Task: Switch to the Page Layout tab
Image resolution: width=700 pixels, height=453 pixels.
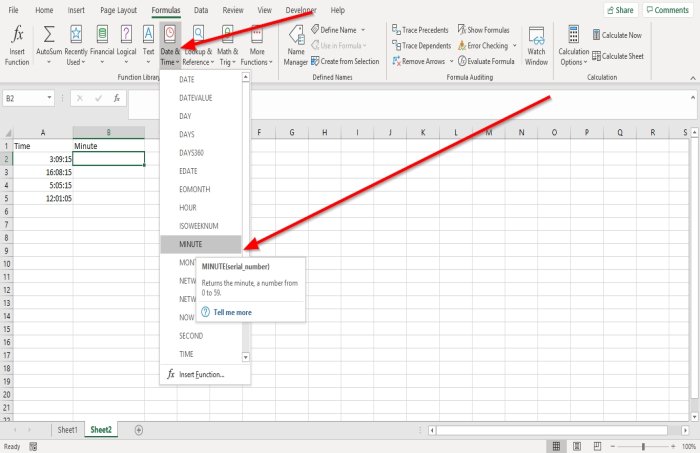Action: coord(118,10)
